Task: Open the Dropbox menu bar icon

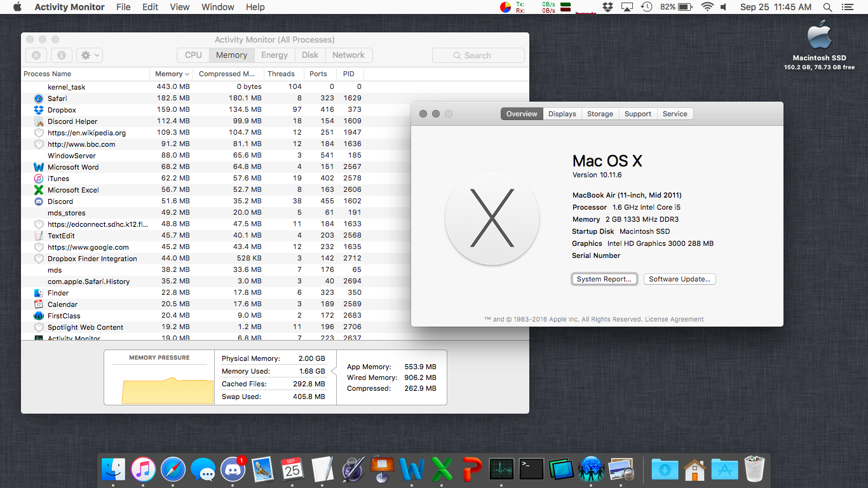Action: point(607,7)
